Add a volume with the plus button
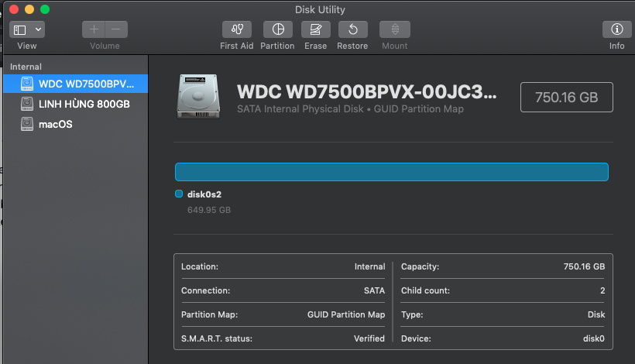This screenshot has width=635, height=364. (94, 29)
